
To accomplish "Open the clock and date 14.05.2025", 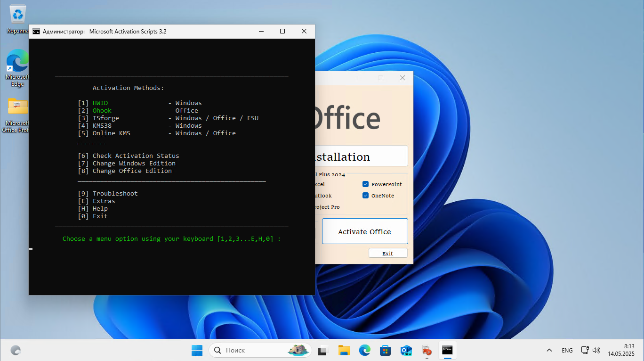I will [x=621, y=350].
